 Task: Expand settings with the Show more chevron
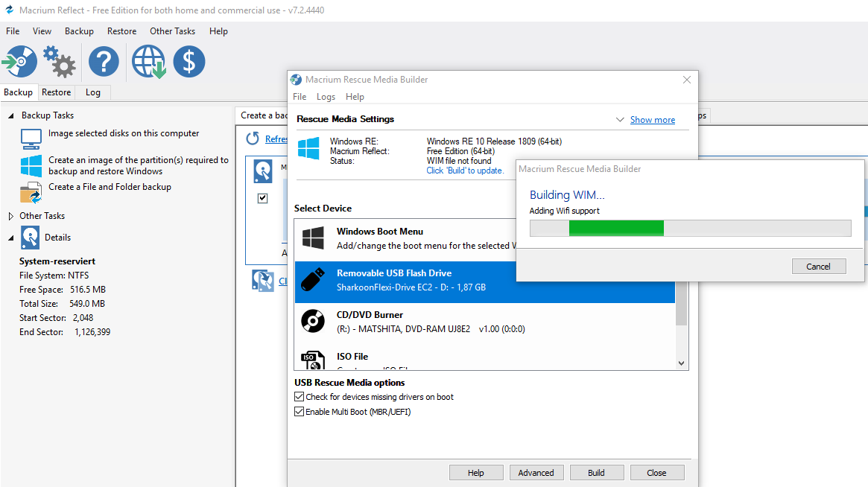click(x=620, y=120)
